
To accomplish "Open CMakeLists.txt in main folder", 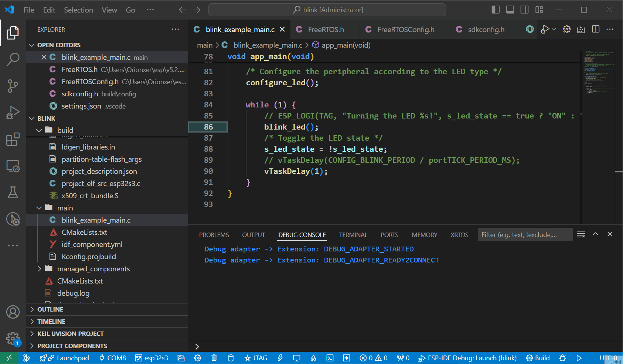I will click(84, 232).
